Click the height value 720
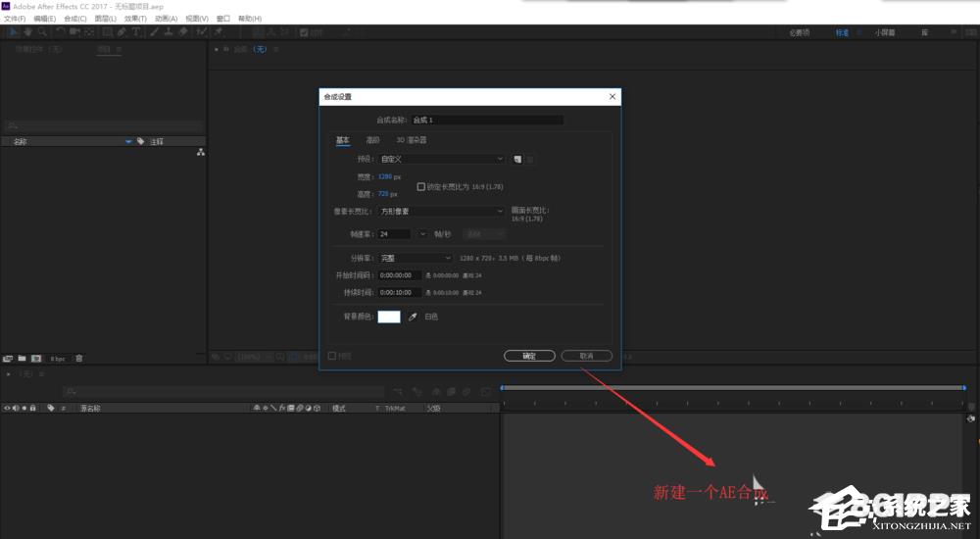The image size is (980, 539). [x=383, y=194]
